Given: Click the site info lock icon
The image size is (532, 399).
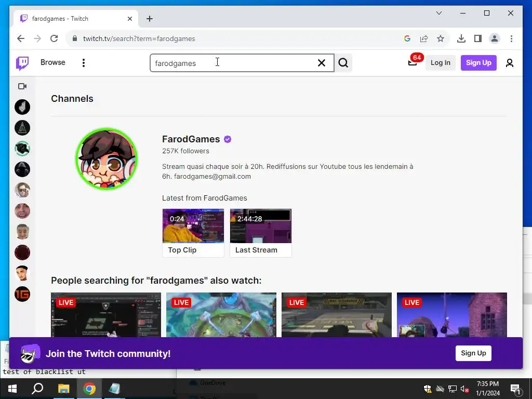Looking at the screenshot, I should [x=75, y=38].
